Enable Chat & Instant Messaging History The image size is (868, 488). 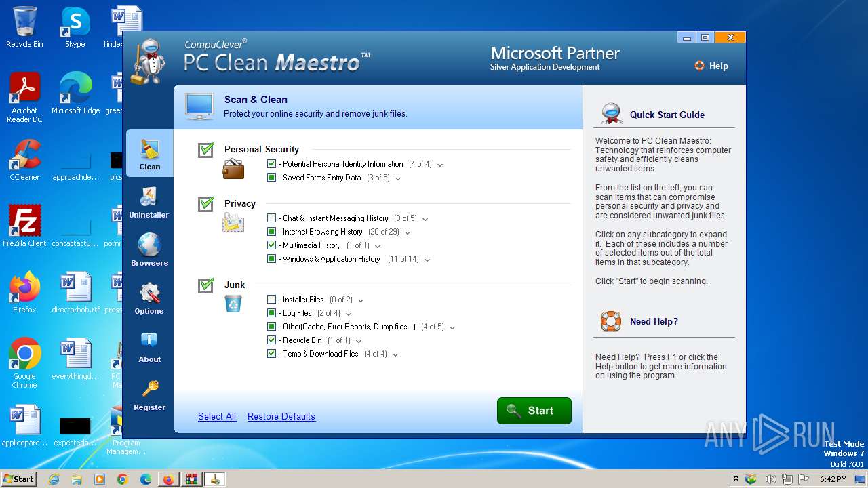(272, 218)
